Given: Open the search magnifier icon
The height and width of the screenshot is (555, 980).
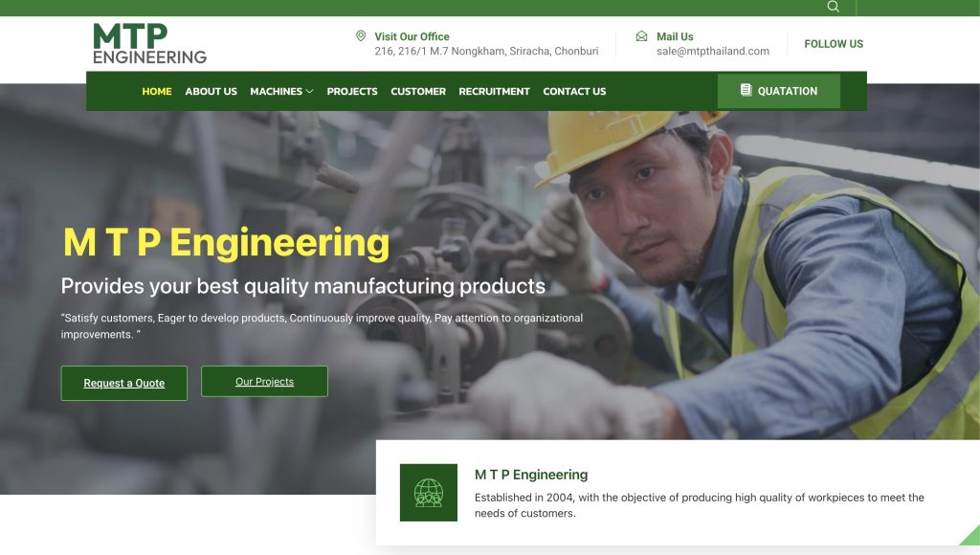Looking at the screenshot, I should click(834, 7).
